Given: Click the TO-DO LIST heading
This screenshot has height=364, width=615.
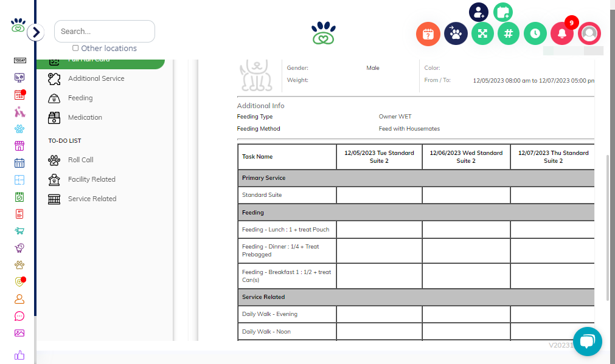Looking at the screenshot, I should (64, 140).
